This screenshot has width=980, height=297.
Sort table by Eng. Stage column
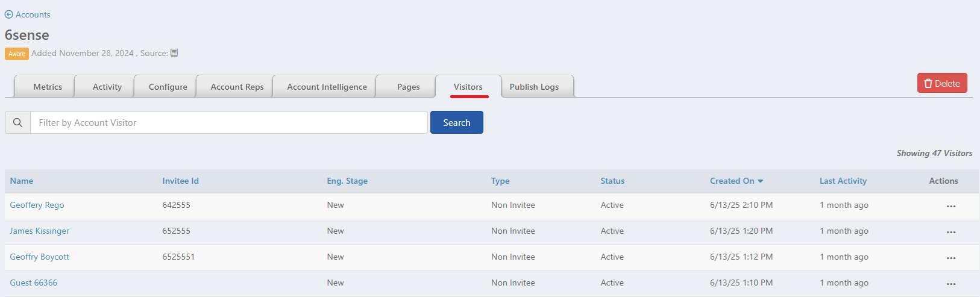coord(347,181)
